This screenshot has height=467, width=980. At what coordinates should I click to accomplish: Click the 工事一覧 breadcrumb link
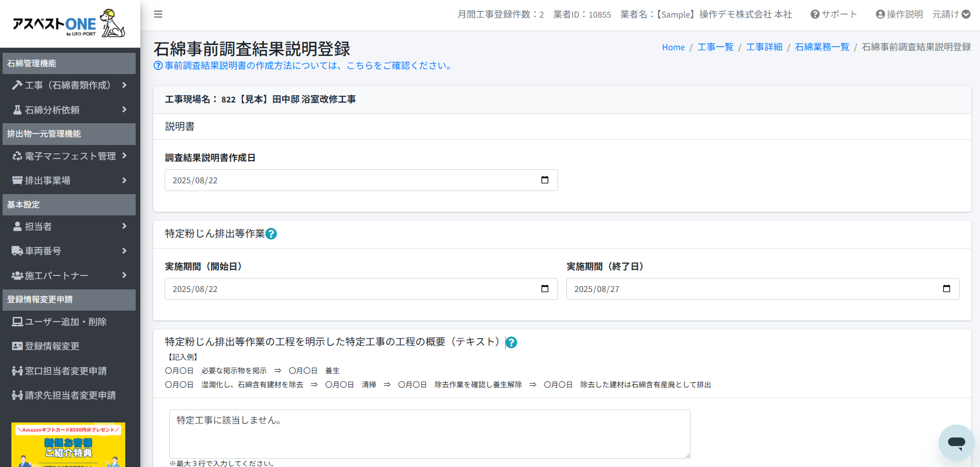pos(715,47)
